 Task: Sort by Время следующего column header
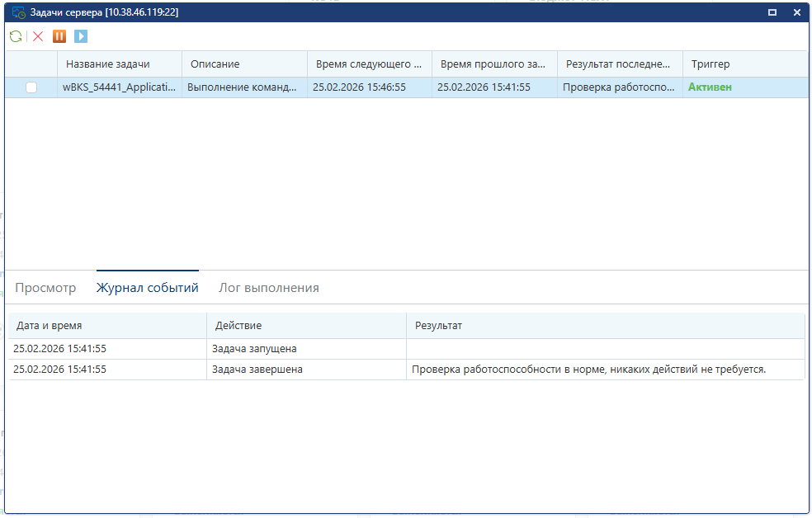click(x=370, y=64)
